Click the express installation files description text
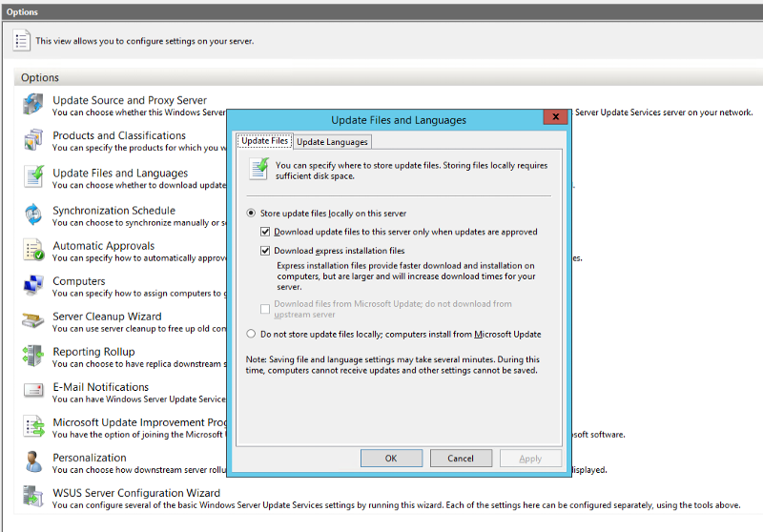763x532 pixels. (406, 276)
